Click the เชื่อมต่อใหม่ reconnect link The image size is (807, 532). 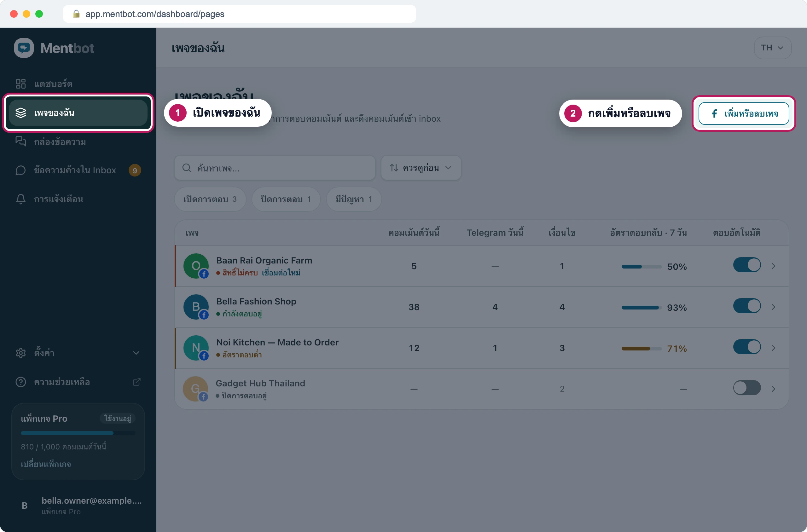coord(281,273)
